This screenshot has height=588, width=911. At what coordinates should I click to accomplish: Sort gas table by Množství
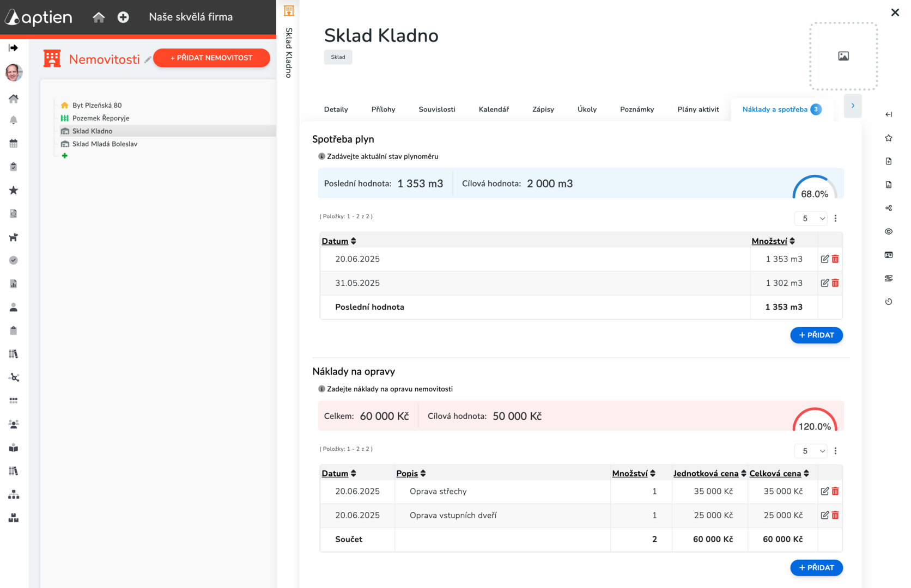(773, 241)
